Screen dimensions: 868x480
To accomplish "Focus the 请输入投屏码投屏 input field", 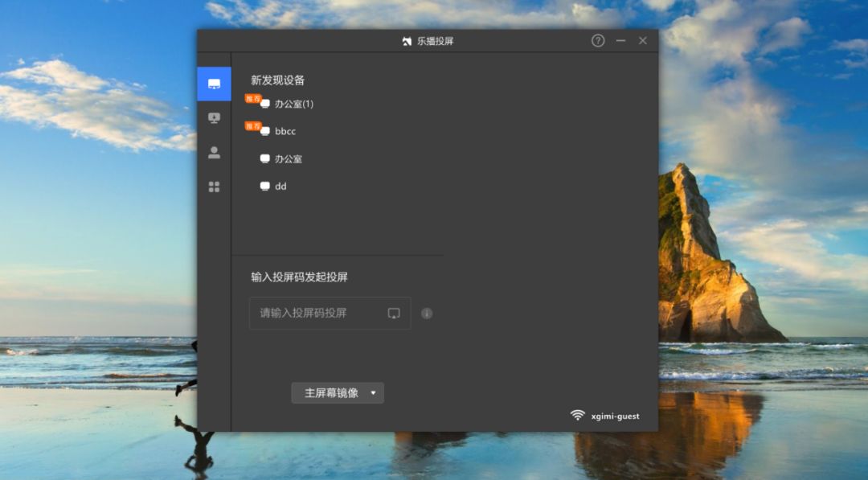I will coord(317,314).
